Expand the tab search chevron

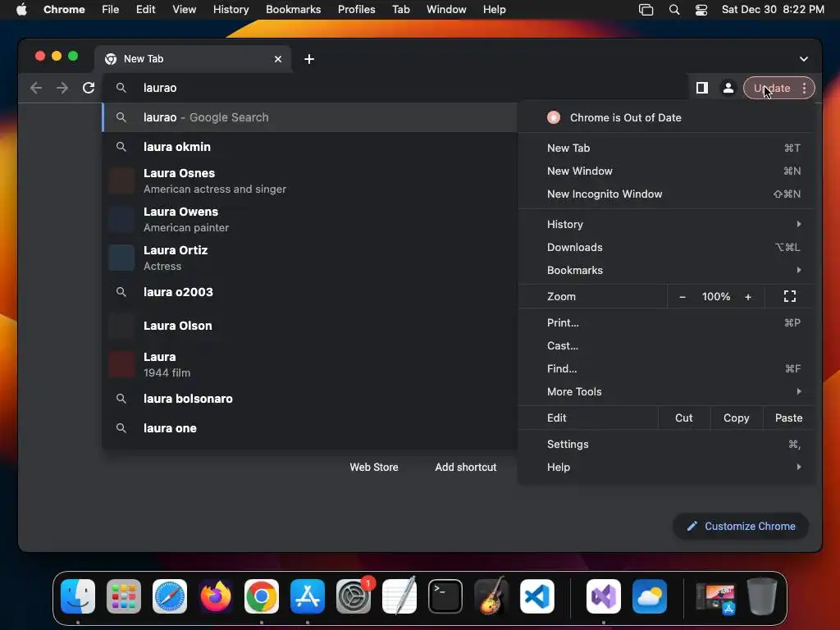(x=804, y=59)
